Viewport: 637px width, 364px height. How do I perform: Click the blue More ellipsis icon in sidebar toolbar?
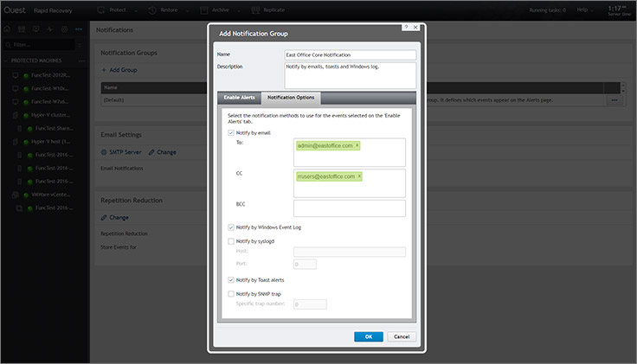(x=79, y=29)
